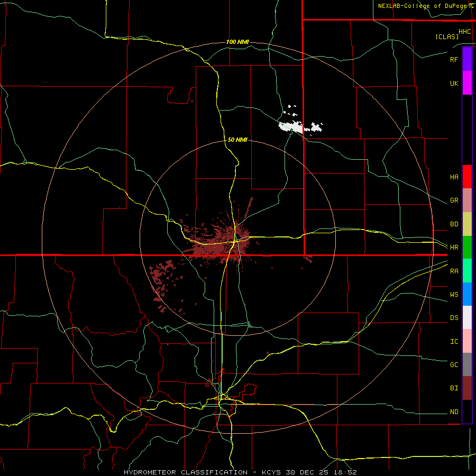Click the BD yellow legend swatch
The height and width of the screenshot is (476, 476).
tap(467, 224)
